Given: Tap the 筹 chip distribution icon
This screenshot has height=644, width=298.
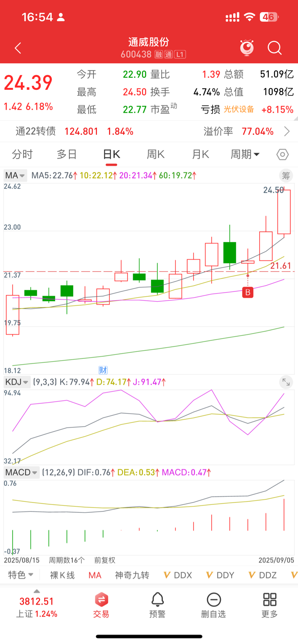Looking at the screenshot, I should [286, 176].
